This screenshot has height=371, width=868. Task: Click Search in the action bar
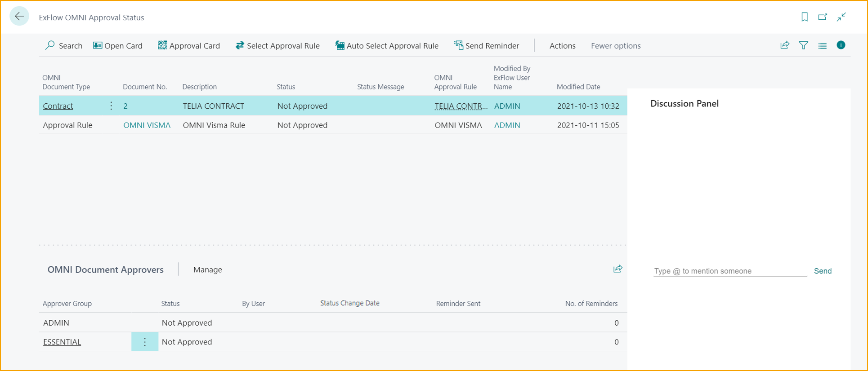pos(71,46)
